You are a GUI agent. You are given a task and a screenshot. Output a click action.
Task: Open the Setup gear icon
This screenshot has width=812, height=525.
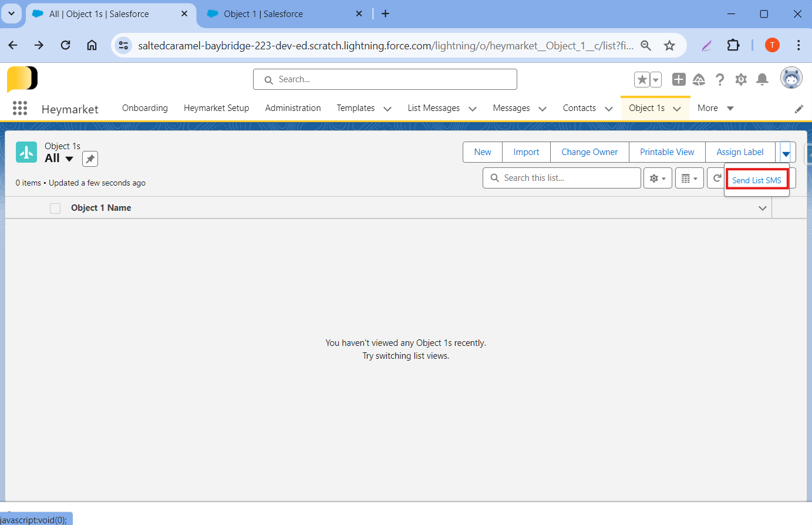click(741, 79)
